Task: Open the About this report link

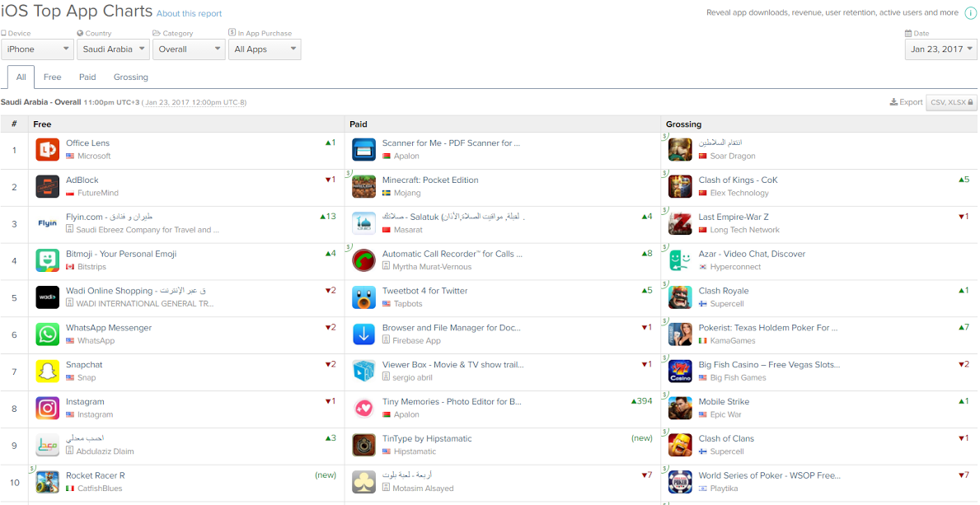Action: (x=189, y=14)
